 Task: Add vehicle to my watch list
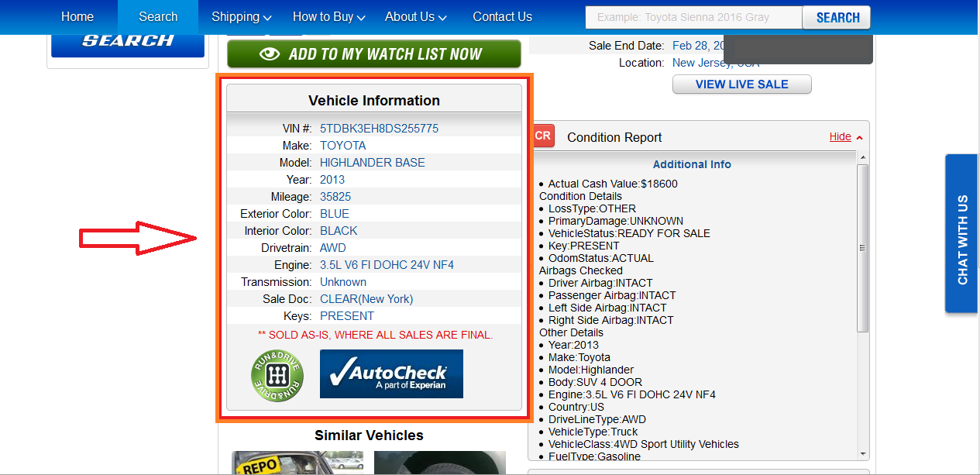pos(374,54)
